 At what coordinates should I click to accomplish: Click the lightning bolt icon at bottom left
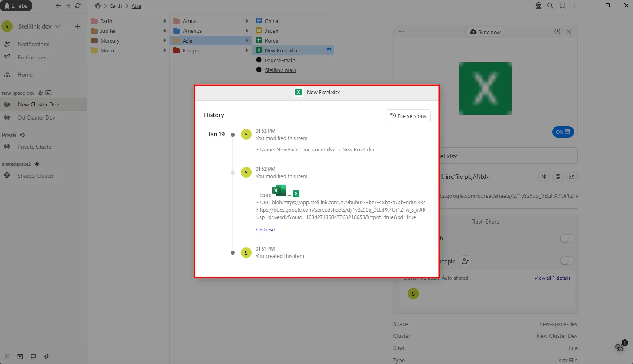point(46,357)
